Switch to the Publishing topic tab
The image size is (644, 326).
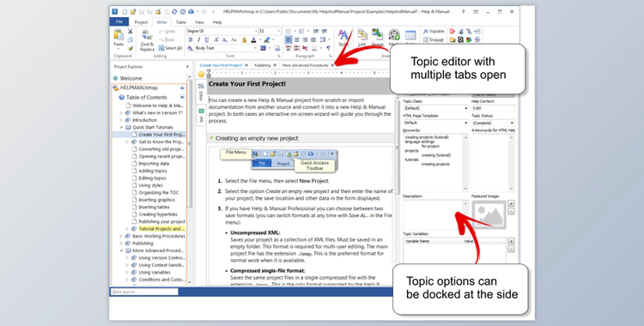[262, 65]
